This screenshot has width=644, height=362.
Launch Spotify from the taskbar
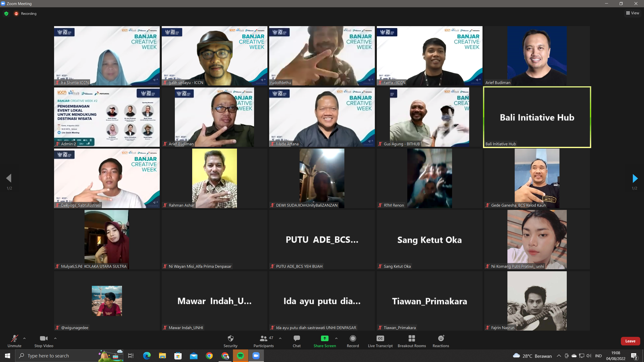click(240, 355)
